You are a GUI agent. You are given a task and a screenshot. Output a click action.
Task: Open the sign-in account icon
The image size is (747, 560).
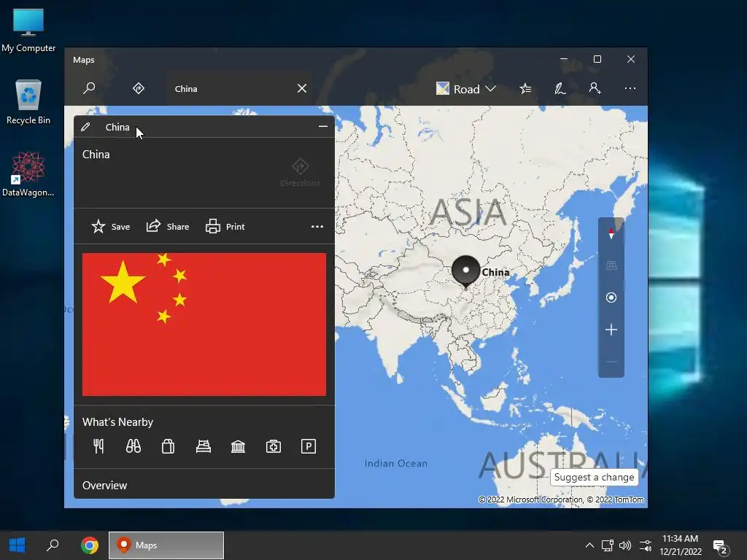tap(595, 88)
